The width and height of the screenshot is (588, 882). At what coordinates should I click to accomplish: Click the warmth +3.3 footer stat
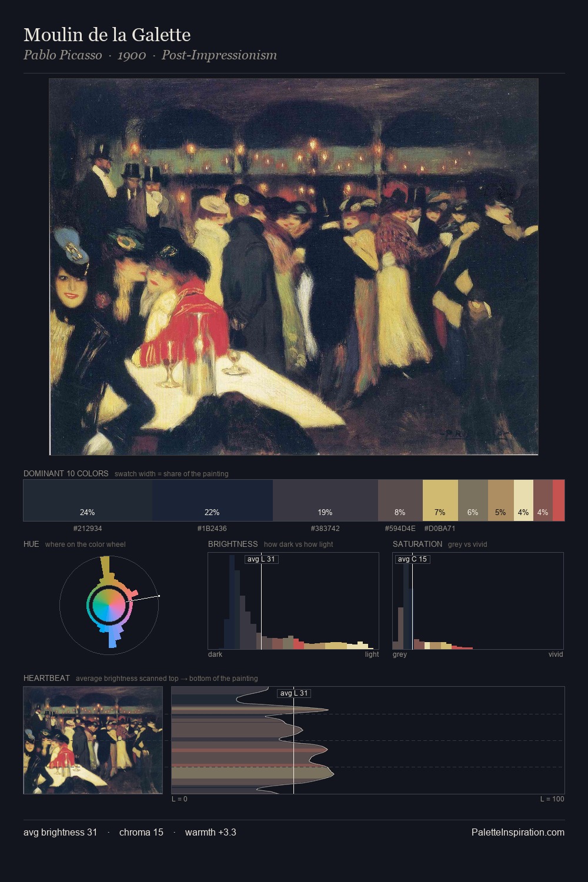[211, 832]
